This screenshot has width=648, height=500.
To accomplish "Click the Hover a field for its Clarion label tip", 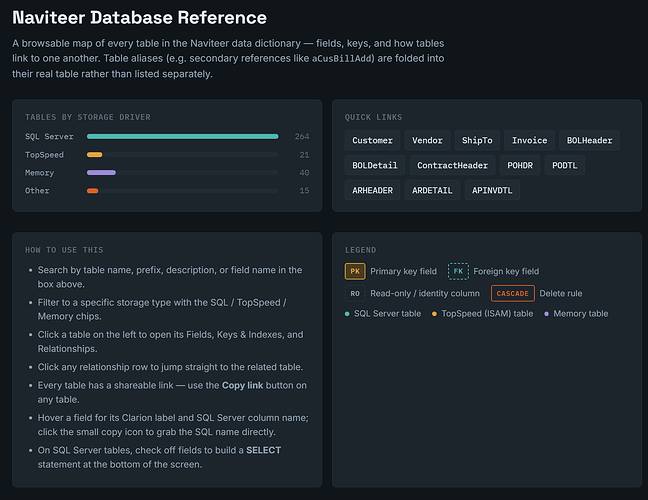I will (173, 425).
